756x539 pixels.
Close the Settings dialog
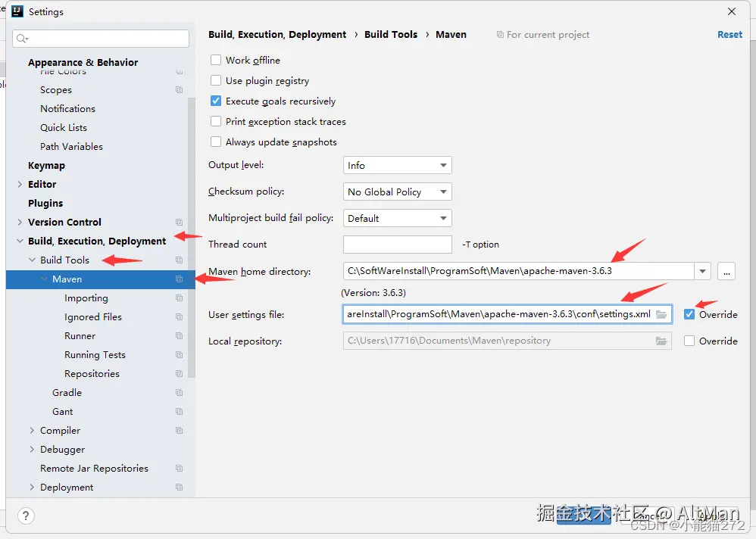coord(732,11)
